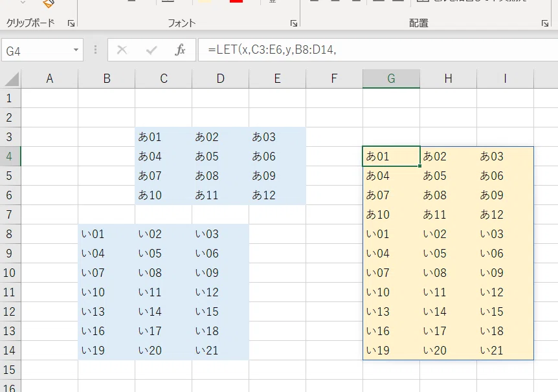Click cell D4 containing あ05
The width and height of the screenshot is (558, 392).
click(221, 157)
